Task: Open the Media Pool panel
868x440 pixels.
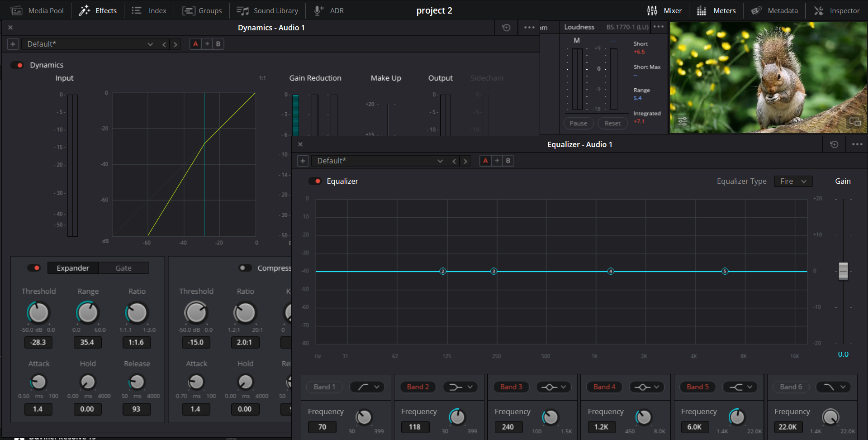Action: (37, 10)
